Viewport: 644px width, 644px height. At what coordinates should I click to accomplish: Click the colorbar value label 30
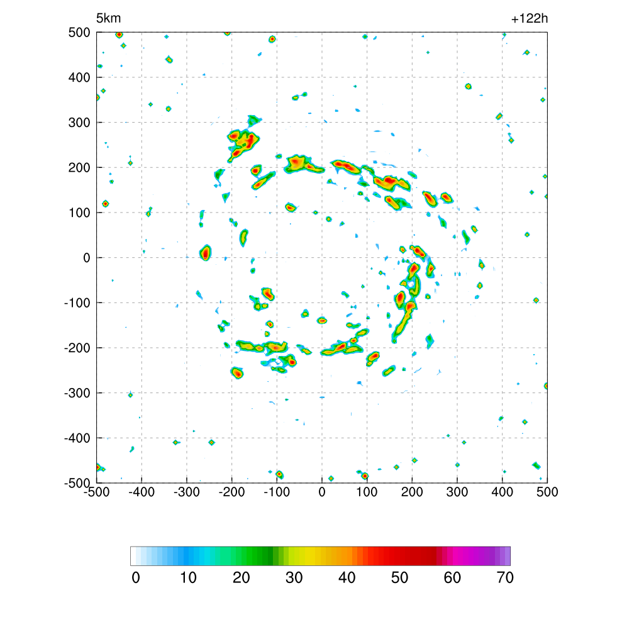[294, 578]
